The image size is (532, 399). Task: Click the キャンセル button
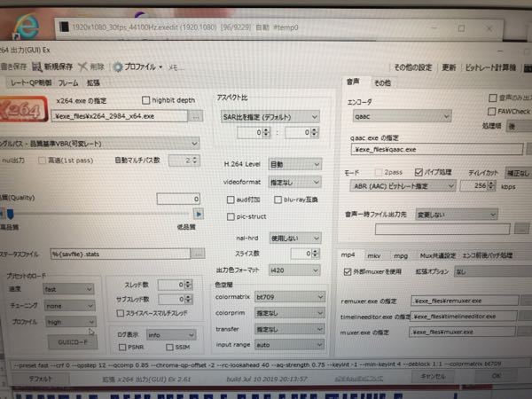coord(433,376)
